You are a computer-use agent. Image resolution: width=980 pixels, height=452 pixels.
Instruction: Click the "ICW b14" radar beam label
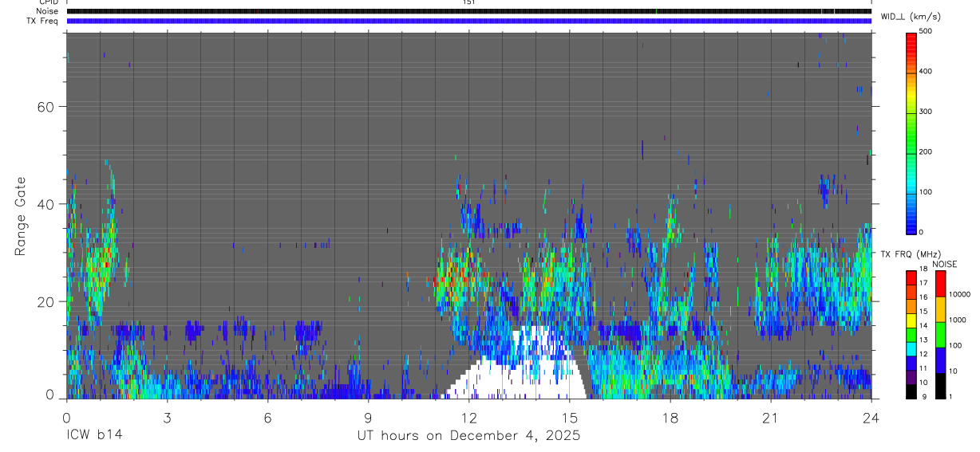[x=94, y=436]
